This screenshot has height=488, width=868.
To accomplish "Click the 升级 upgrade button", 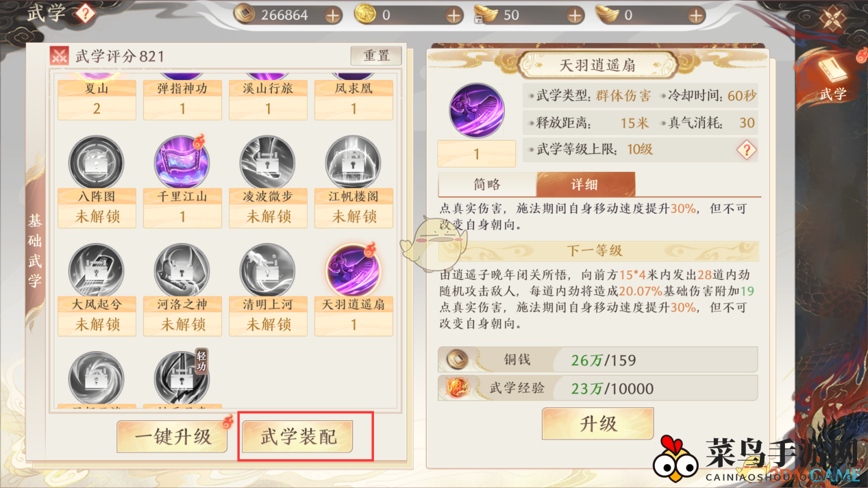I will point(598,424).
